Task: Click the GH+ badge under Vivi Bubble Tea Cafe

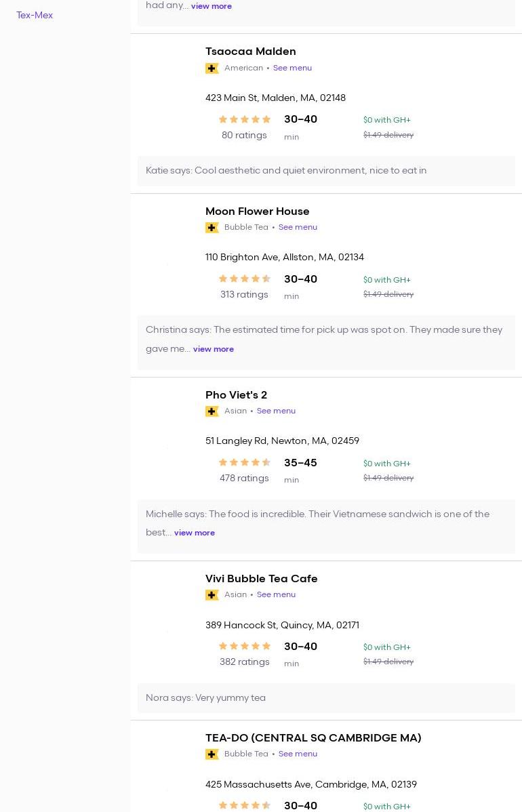Action: tap(212, 595)
